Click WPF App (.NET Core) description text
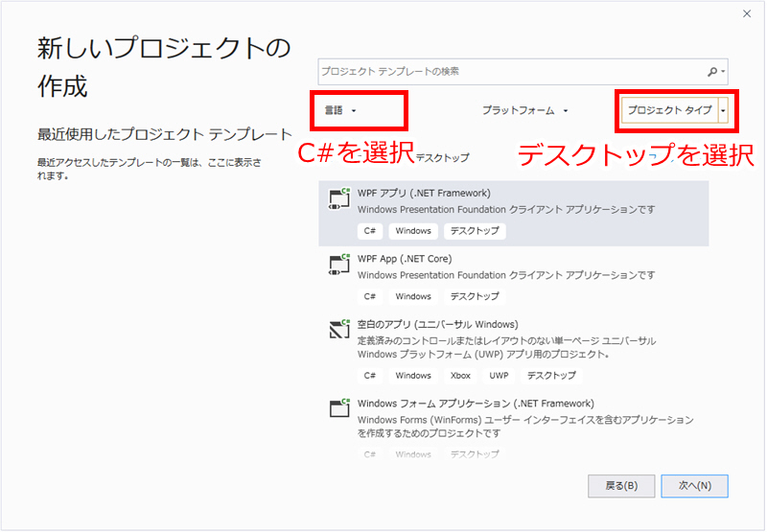The image size is (767, 532). [506, 275]
